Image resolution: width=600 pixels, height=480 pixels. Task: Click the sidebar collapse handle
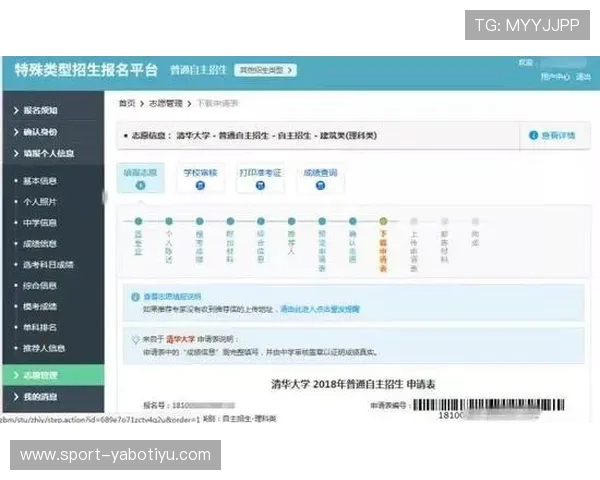click(x=104, y=198)
